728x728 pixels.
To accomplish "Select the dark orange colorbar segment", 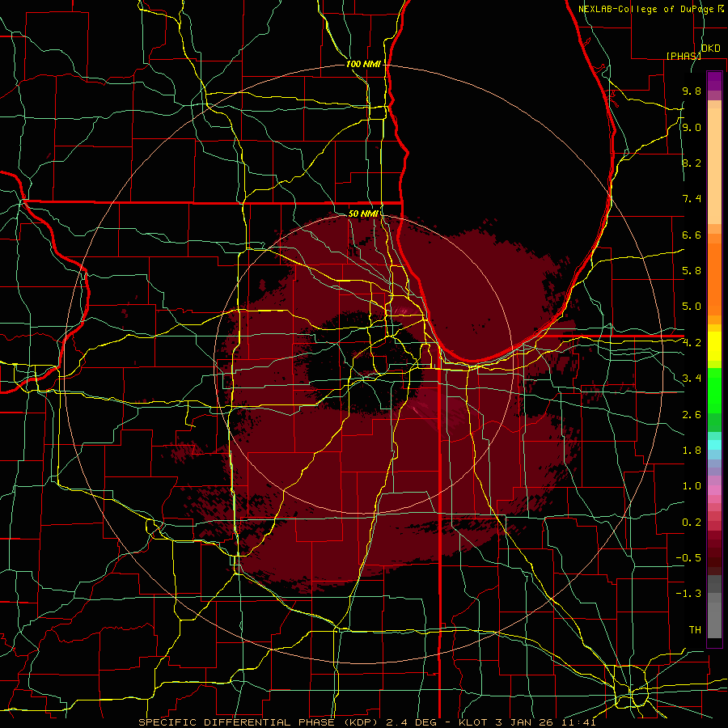I will pyautogui.click(x=714, y=279).
